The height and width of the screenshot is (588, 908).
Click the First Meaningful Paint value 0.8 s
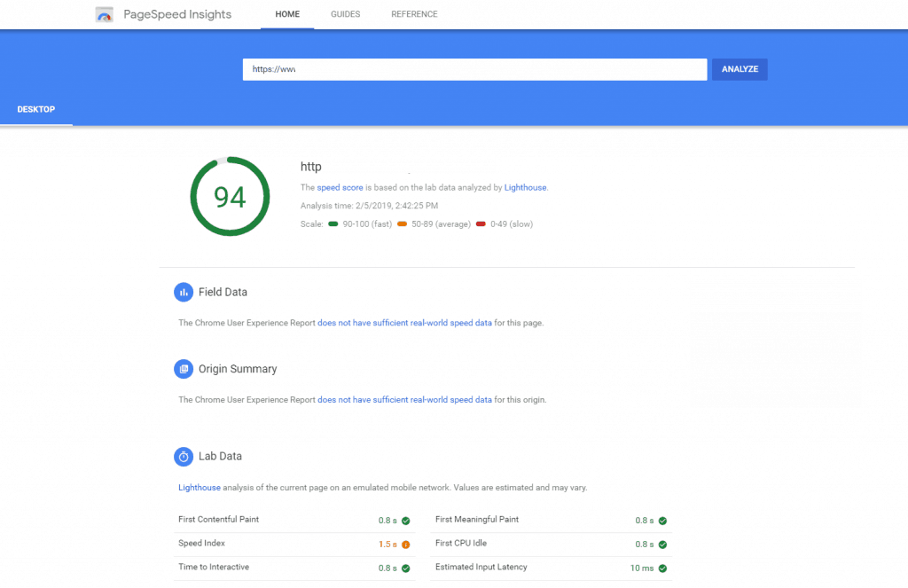click(645, 521)
